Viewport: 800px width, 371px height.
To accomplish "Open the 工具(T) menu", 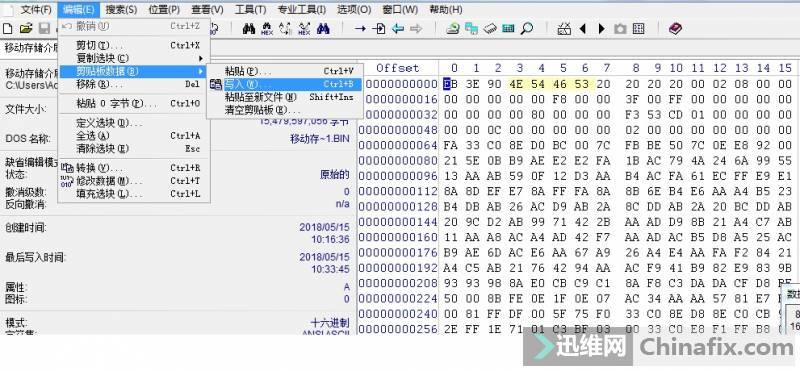I will pyautogui.click(x=251, y=10).
